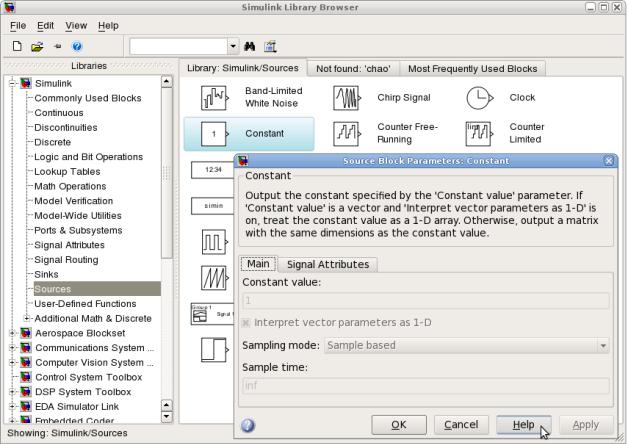Click the Cancel button

pyautogui.click(x=461, y=424)
